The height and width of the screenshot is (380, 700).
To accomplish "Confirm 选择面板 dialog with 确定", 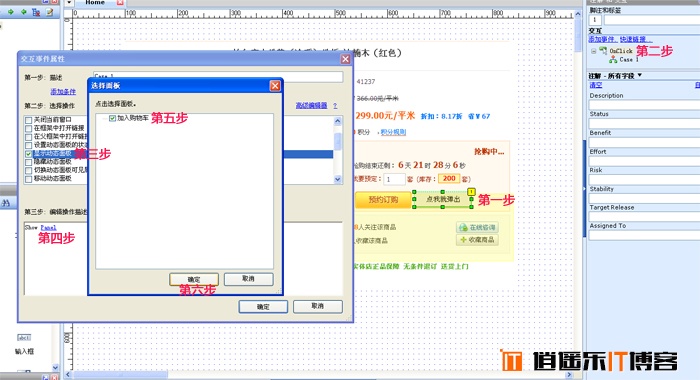I will click(194, 279).
